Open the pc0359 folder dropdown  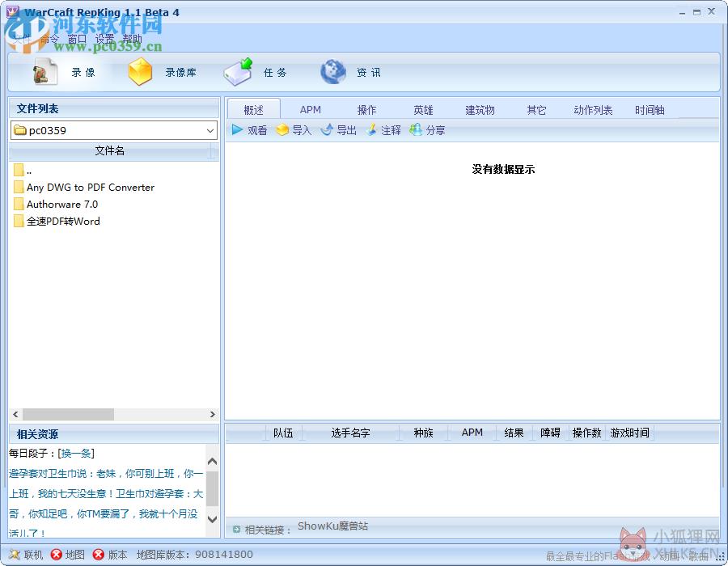coord(210,131)
